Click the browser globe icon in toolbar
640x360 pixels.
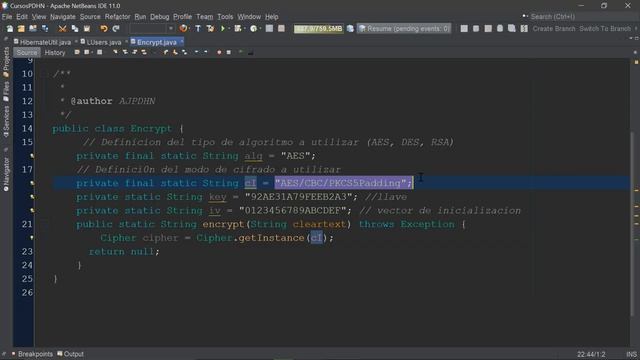(183, 29)
